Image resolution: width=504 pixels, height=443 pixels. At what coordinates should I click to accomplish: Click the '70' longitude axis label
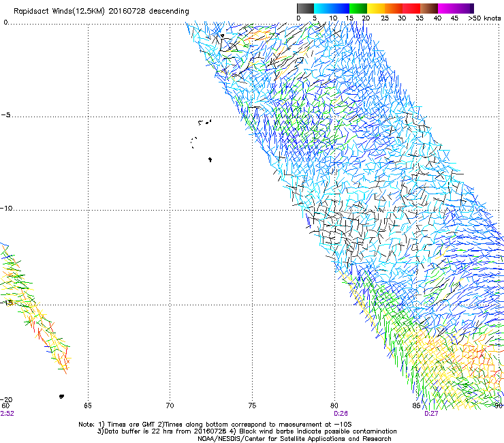tap(170, 406)
